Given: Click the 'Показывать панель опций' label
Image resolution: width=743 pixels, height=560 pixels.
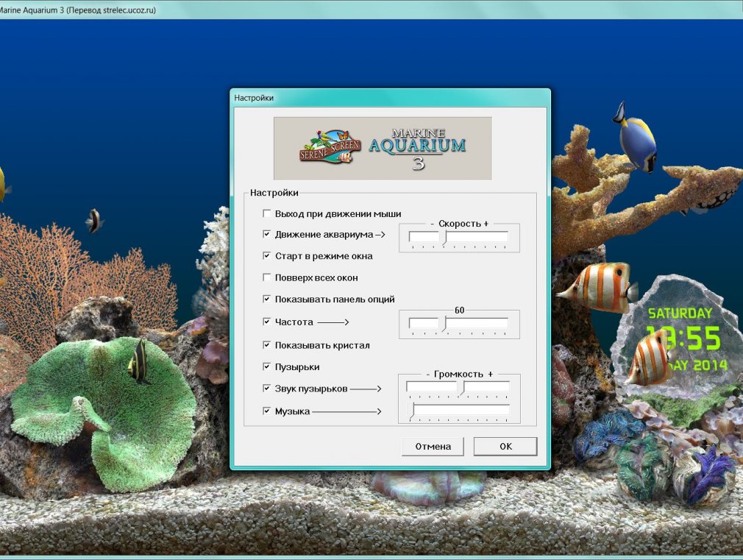Looking at the screenshot, I should pos(335,300).
